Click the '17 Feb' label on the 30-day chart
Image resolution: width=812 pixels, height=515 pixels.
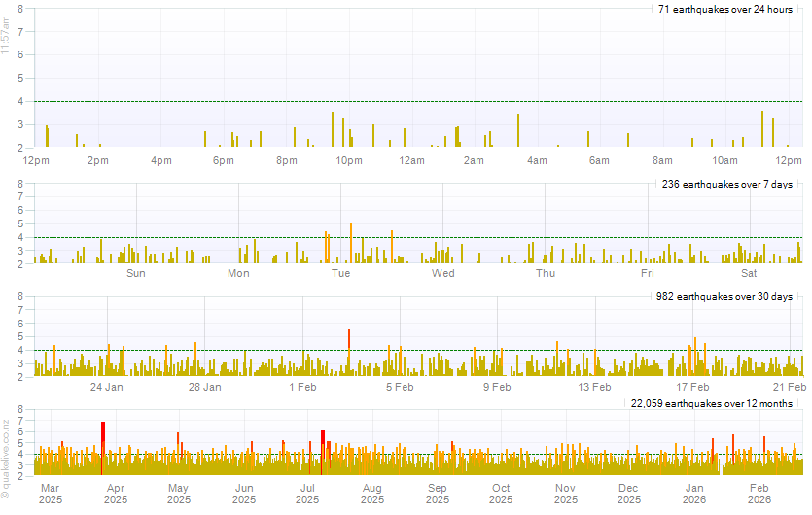click(x=693, y=387)
